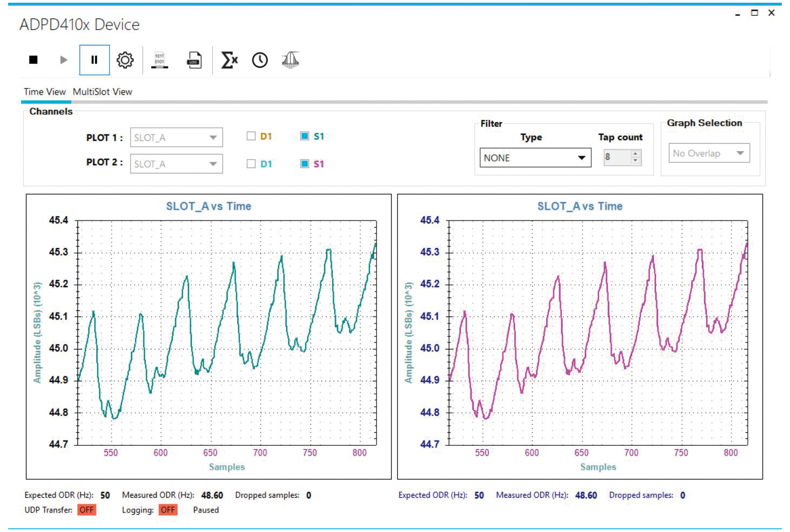The height and width of the screenshot is (532, 790).
Task: Open the sigma statistics tool
Action: pyautogui.click(x=229, y=60)
